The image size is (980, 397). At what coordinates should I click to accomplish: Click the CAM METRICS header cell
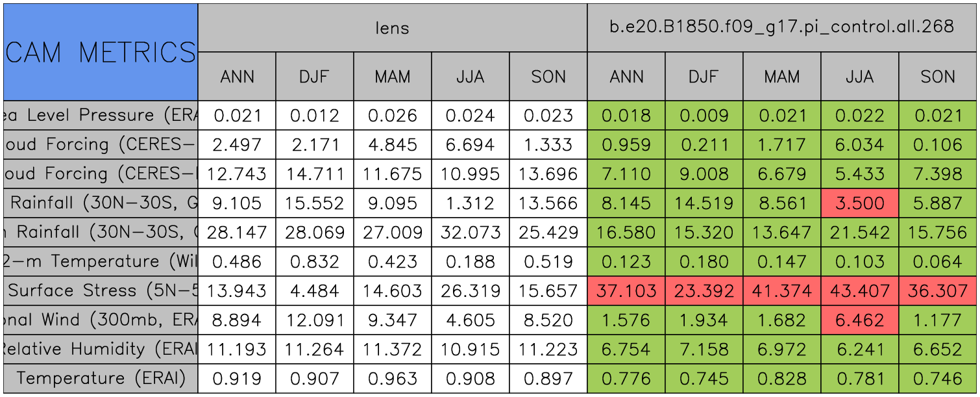(x=101, y=52)
